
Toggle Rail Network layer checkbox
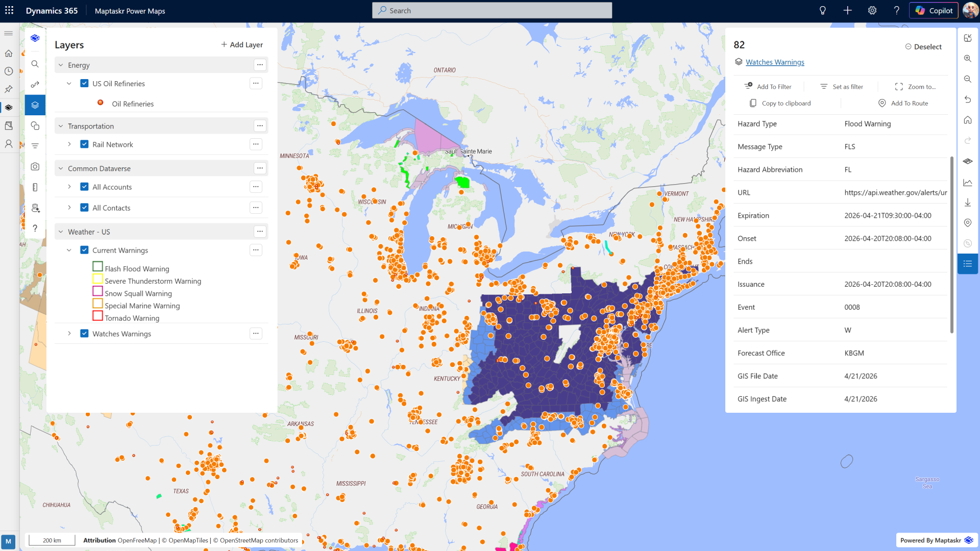click(x=85, y=144)
